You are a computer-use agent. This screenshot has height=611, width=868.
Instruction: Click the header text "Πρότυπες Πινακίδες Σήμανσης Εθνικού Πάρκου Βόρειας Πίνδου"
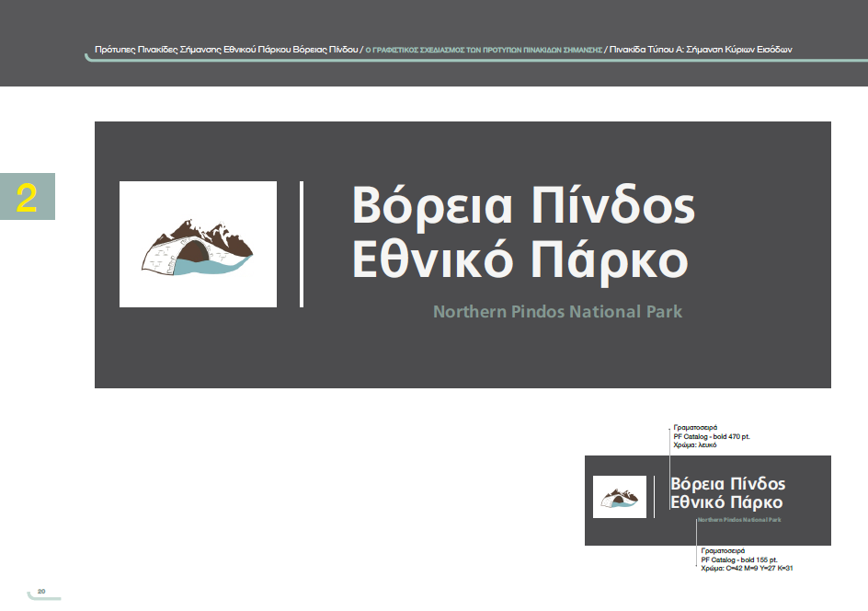226,50
